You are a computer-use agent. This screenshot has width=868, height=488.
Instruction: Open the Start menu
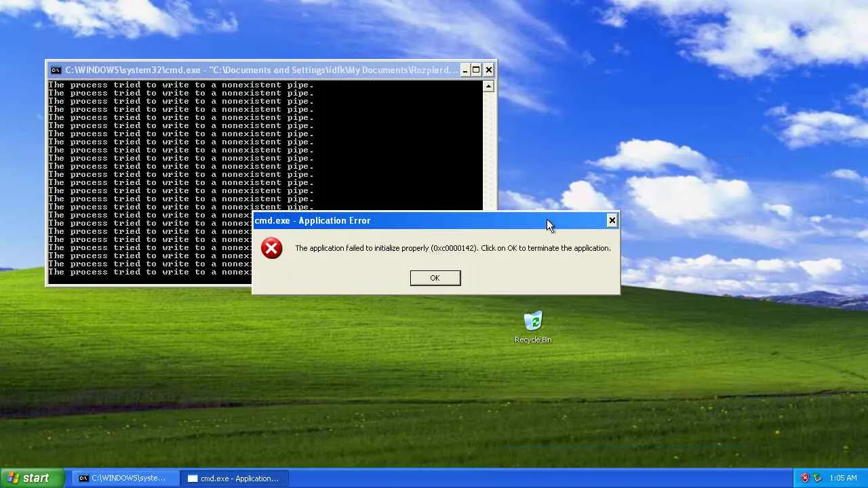[x=32, y=478]
